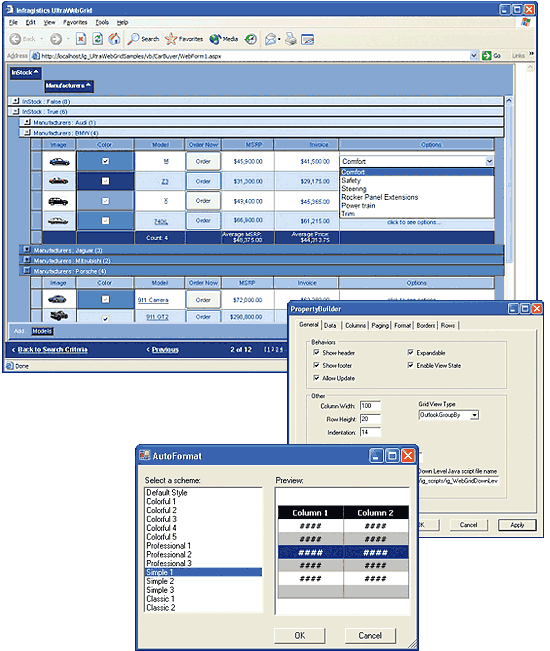This screenshot has width=550, height=651.
Task: Click the Stop loading icon
Action: pyautogui.click(x=81, y=39)
